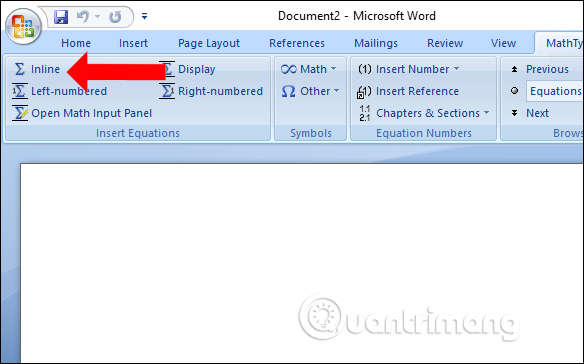584x364 pixels.
Task: Open Customize Quick Access Toolbar dropdown
Action: [145, 16]
